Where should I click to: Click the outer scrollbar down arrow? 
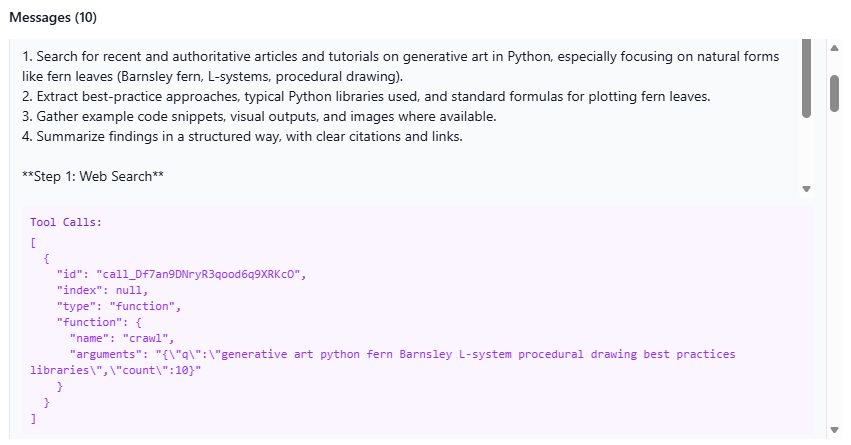coord(834,430)
